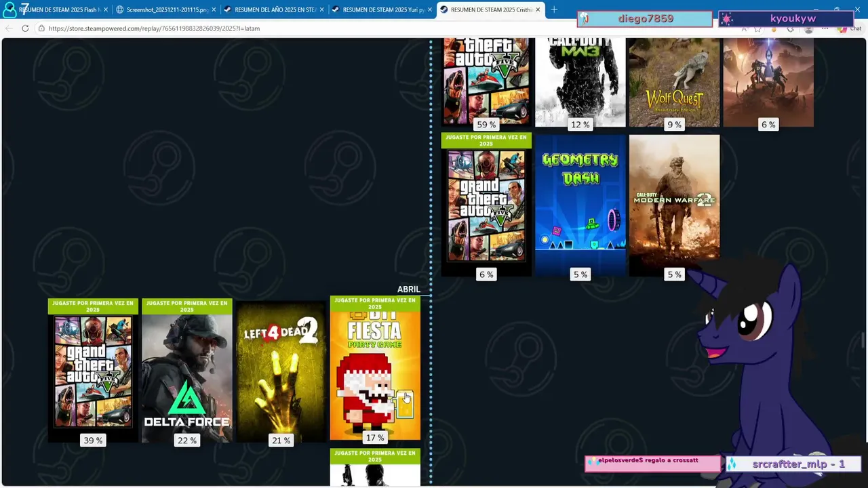
Task: Open the game cover labeled 6 % in top row
Action: [x=768, y=81]
